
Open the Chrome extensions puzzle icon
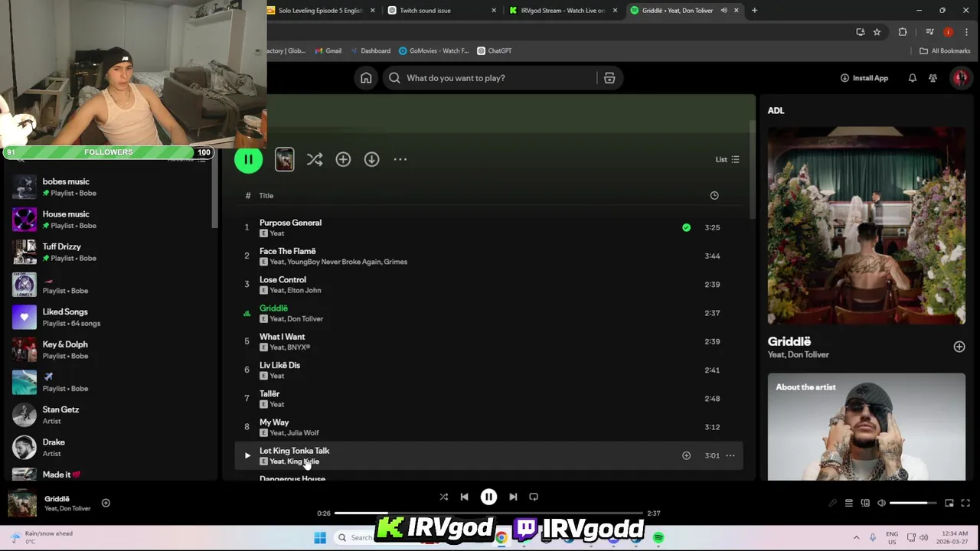click(903, 31)
